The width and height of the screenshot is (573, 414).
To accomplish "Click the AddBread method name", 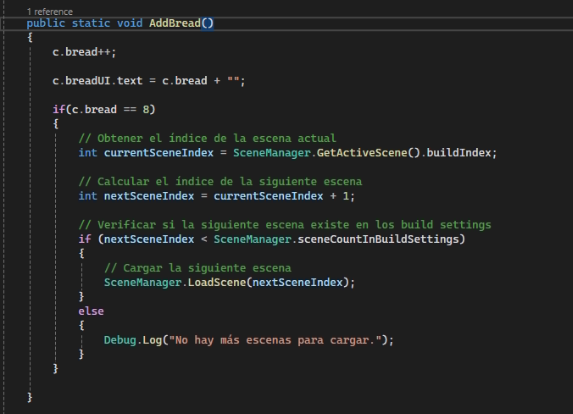I will (175, 23).
